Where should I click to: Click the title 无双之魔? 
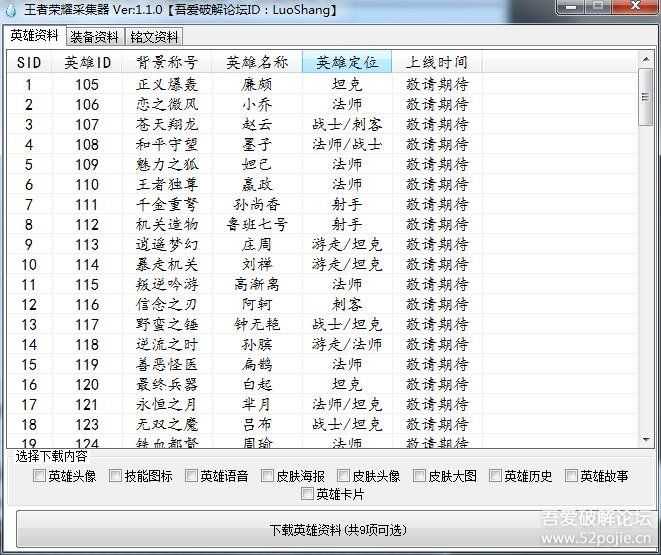click(x=167, y=424)
